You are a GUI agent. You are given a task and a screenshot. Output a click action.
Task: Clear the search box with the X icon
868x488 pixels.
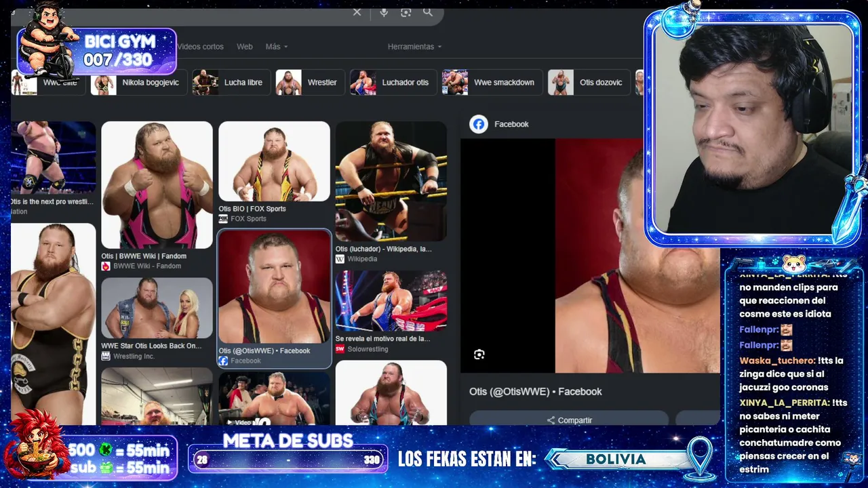click(x=357, y=12)
